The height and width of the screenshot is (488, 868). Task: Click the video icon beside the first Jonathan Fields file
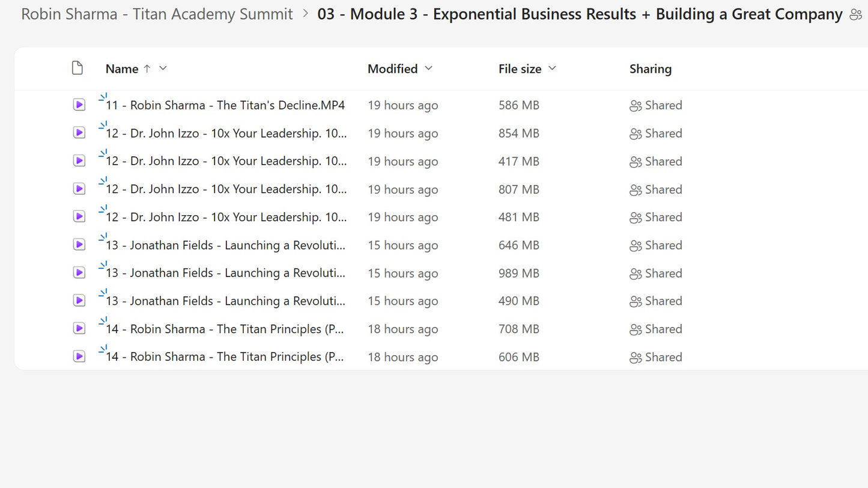click(79, 245)
